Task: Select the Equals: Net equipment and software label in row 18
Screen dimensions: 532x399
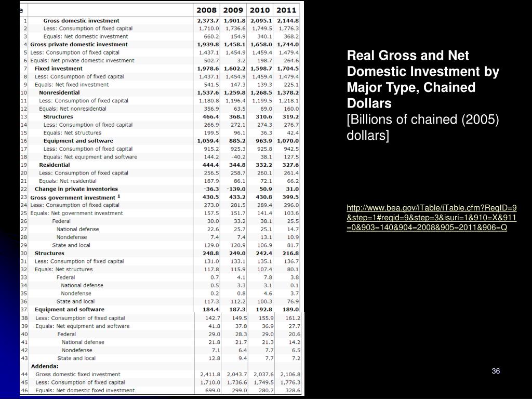Action: tap(90, 157)
